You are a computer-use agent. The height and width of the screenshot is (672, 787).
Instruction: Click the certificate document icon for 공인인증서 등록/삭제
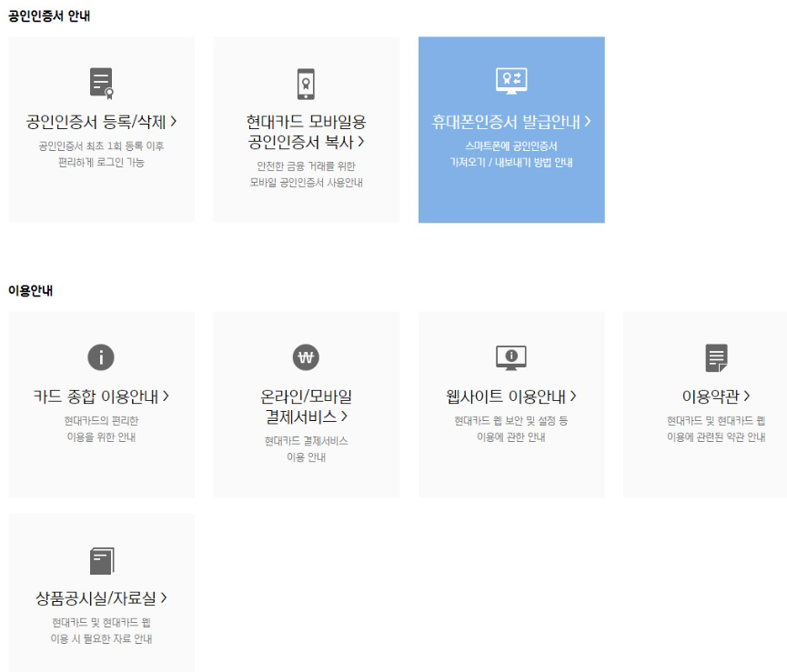click(102, 84)
